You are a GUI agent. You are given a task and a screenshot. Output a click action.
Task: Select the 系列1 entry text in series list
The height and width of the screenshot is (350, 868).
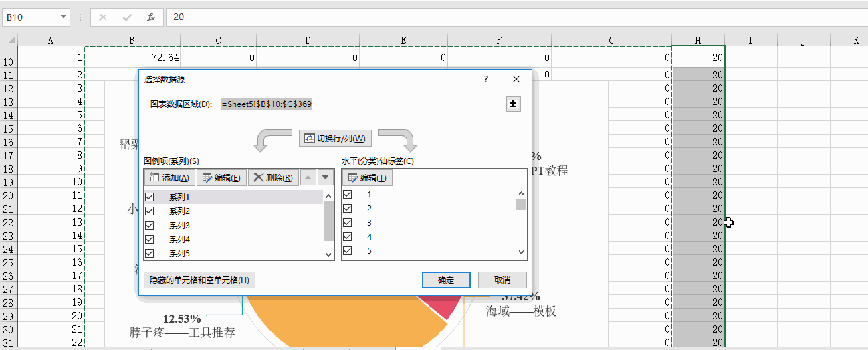pyautogui.click(x=179, y=197)
